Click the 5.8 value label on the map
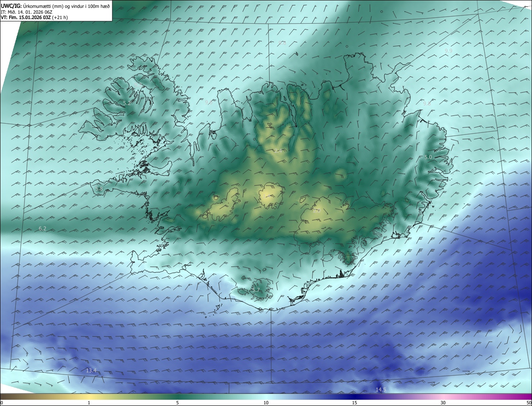Viewport: 532px width, 406px height. (x=99, y=189)
